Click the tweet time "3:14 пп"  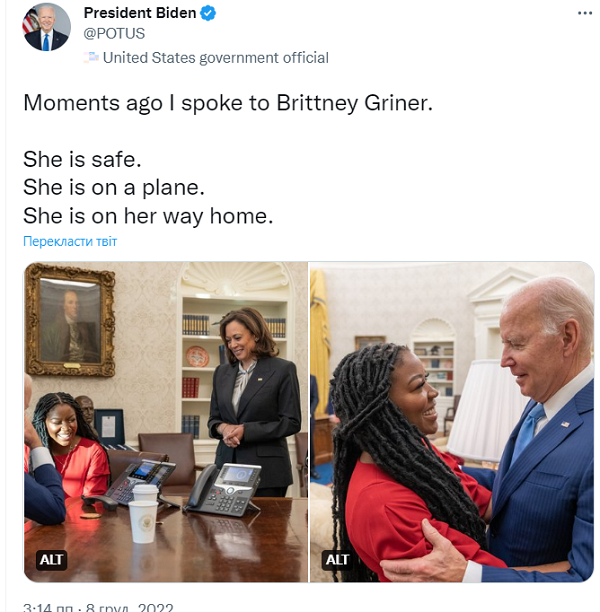coord(52,605)
